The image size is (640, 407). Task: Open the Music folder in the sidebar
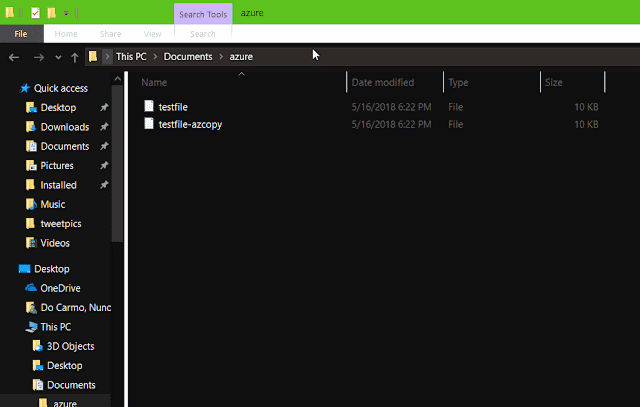tap(53, 204)
